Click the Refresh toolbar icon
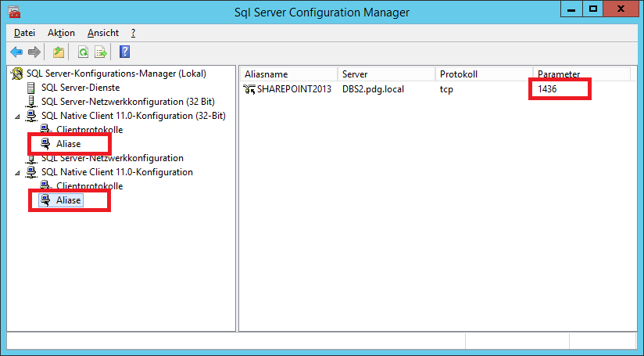This screenshot has height=356, width=644. point(83,52)
